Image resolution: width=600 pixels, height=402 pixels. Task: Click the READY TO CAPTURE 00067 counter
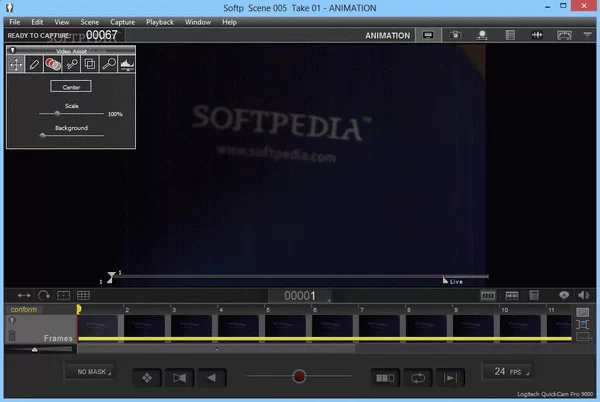(x=63, y=35)
